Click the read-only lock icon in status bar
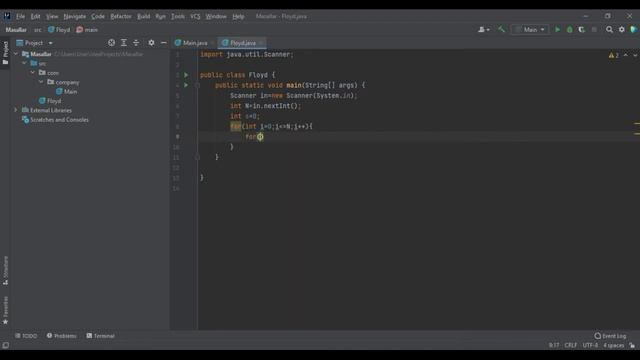This screenshot has width=640, height=360. [x=632, y=345]
